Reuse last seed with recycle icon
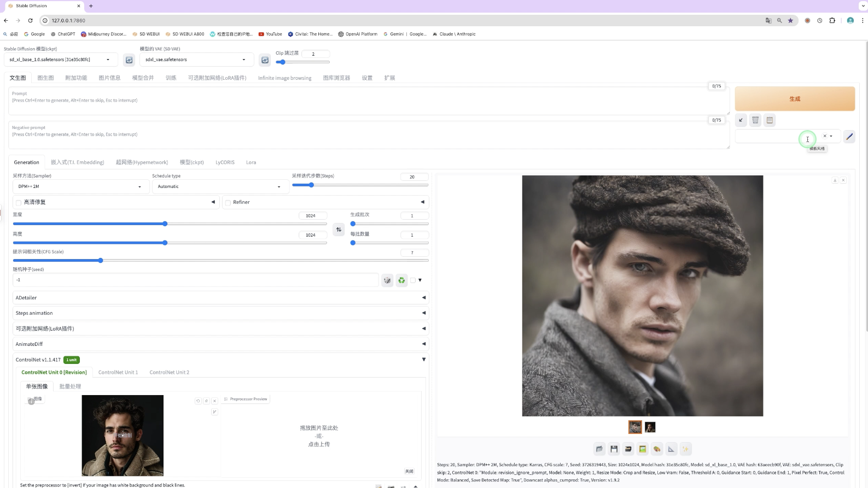The image size is (868, 488). point(401,280)
